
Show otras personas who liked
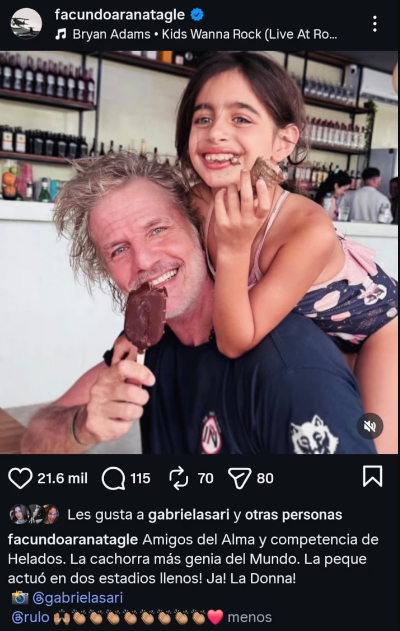(293, 515)
